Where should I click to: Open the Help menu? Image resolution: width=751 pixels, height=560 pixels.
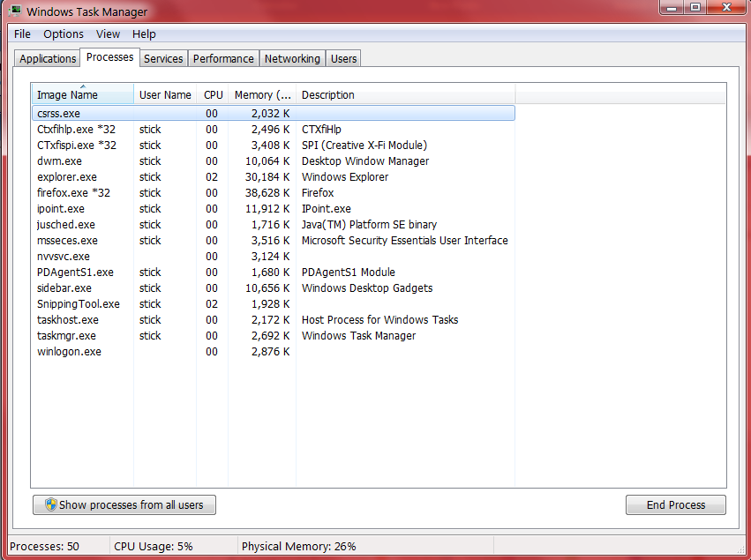tap(144, 34)
